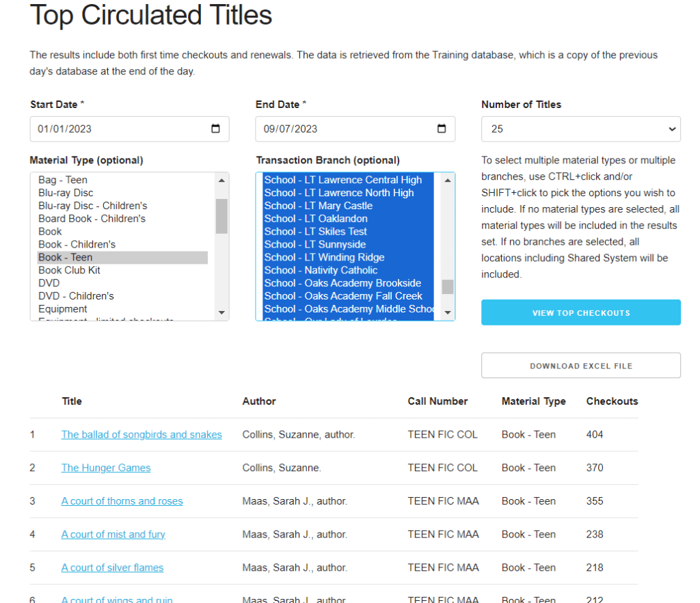This screenshot has width=700, height=603.
Task: Open "The Hunger Games" title link
Action: tap(106, 468)
